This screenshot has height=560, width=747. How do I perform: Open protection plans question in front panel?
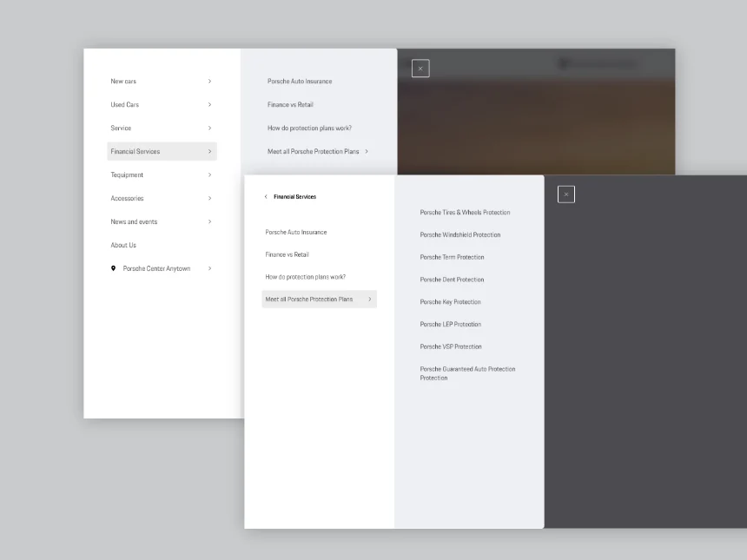click(x=305, y=277)
